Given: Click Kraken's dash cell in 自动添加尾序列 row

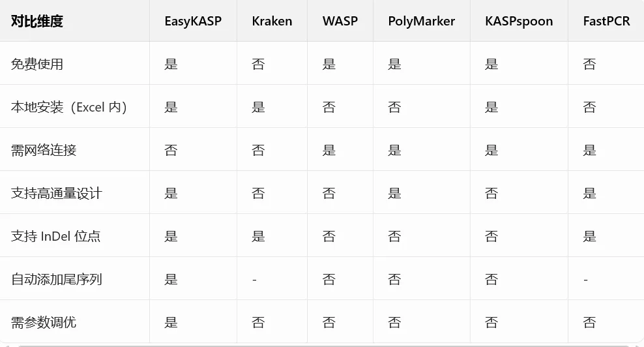Looking at the screenshot, I should click(x=254, y=280).
